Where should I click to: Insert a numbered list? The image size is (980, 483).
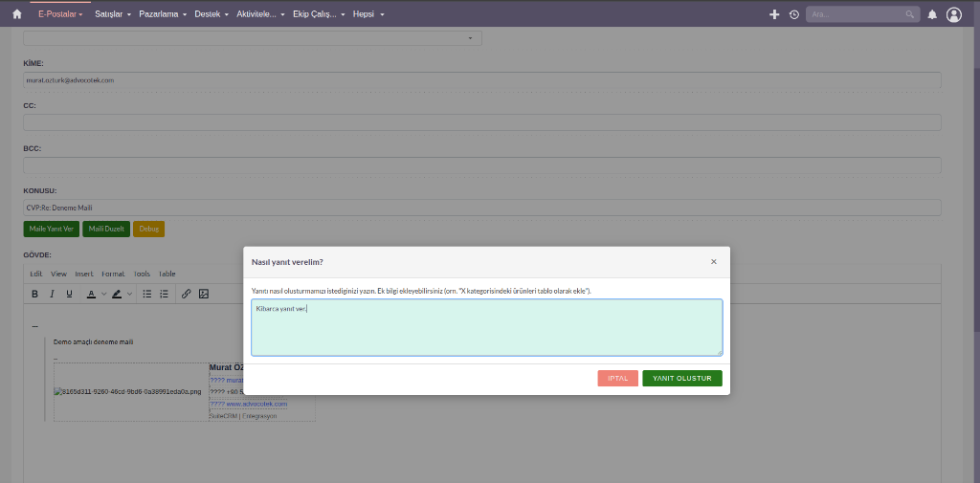pos(165,294)
